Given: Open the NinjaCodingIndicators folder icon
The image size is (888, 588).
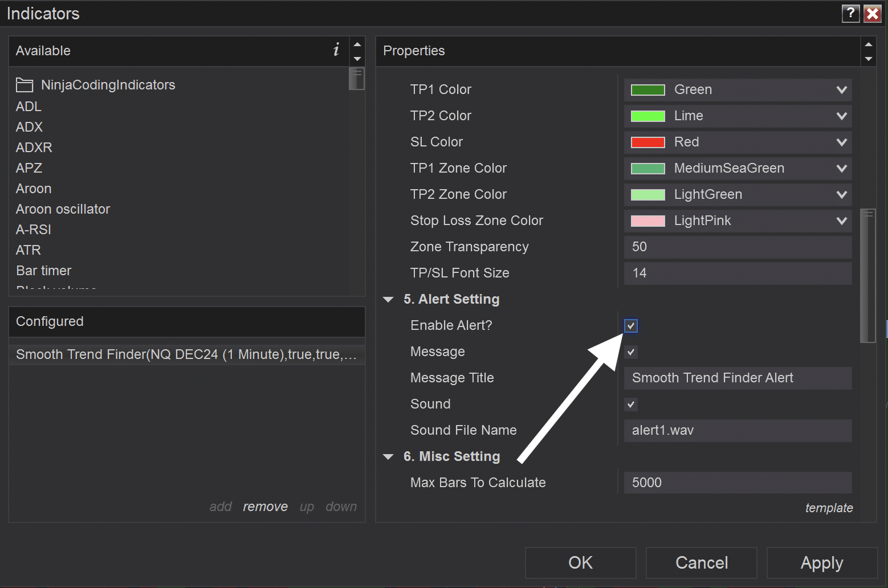Looking at the screenshot, I should [x=25, y=85].
